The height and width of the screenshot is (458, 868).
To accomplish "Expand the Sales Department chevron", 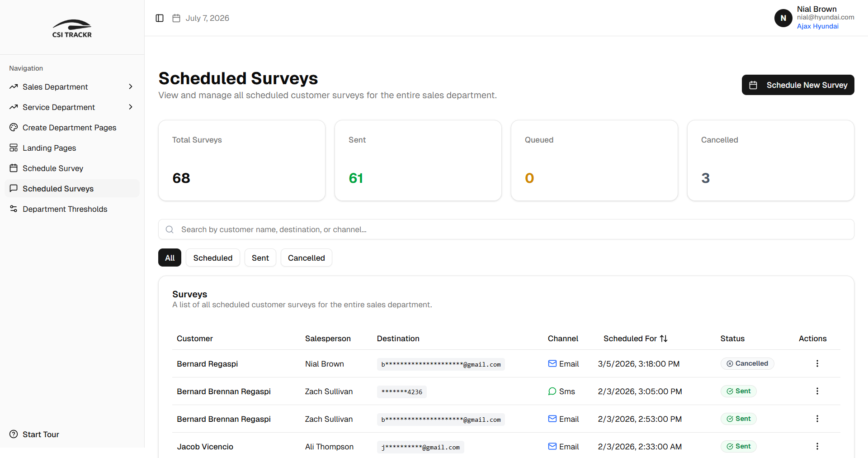I will point(131,86).
